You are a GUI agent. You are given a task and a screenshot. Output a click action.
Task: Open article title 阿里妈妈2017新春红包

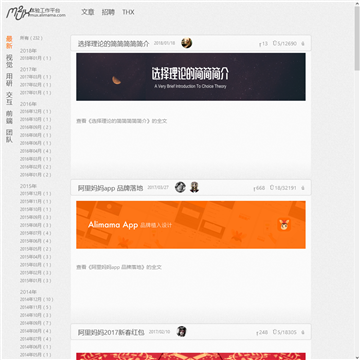click(111, 332)
